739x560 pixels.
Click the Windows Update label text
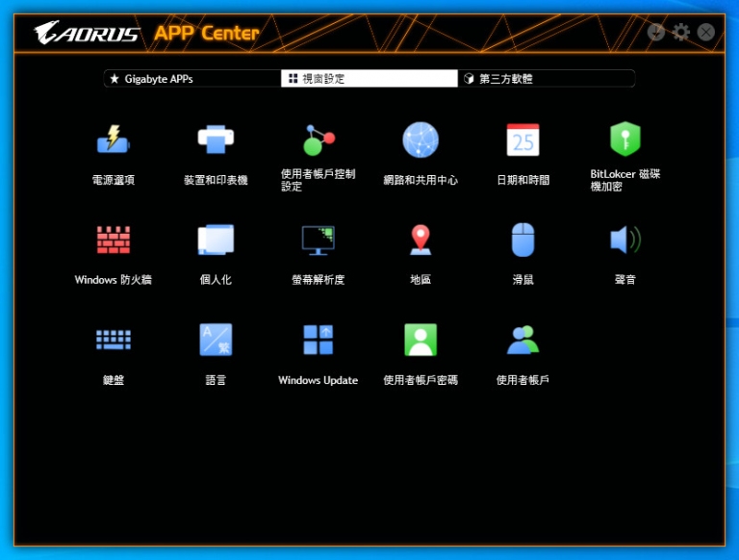point(319,380)
